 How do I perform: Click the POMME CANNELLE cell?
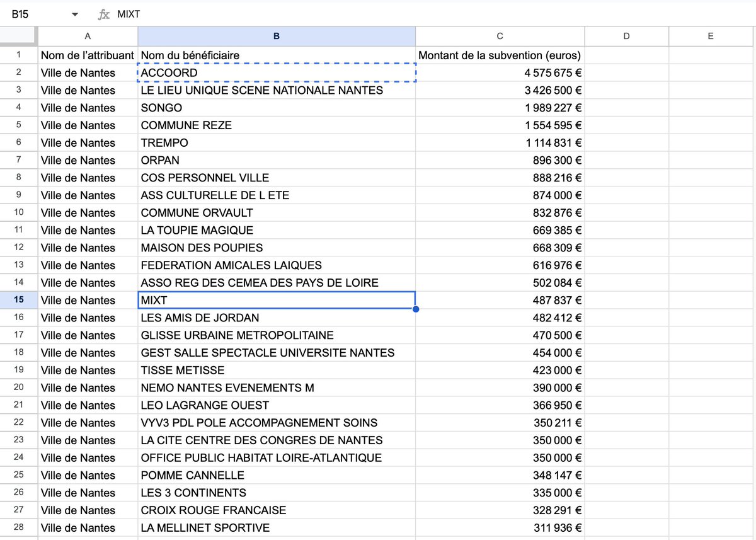[277, 475]
